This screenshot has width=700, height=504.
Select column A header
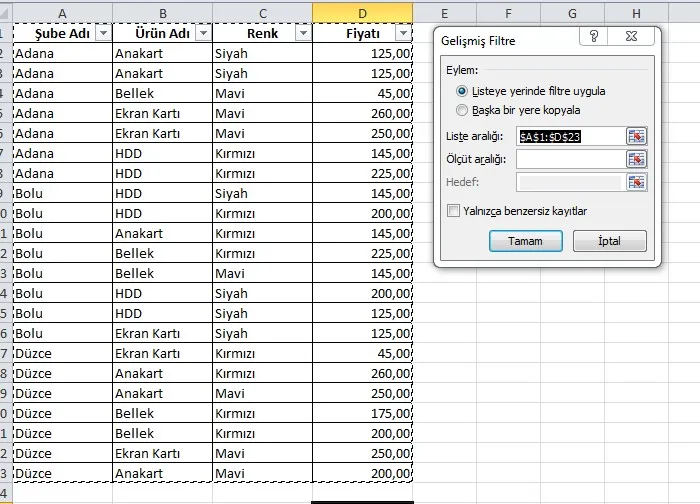pyautogui.click(x=62, y=12)
